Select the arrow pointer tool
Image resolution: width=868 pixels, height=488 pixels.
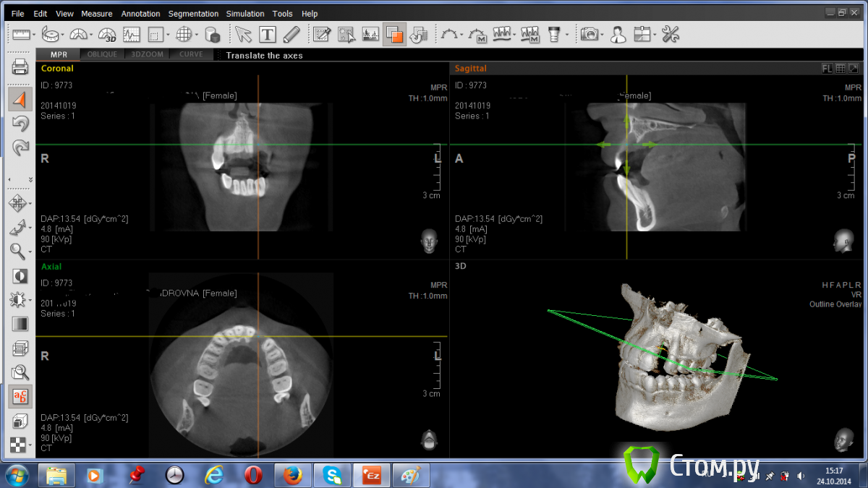[x=243, y=34]
